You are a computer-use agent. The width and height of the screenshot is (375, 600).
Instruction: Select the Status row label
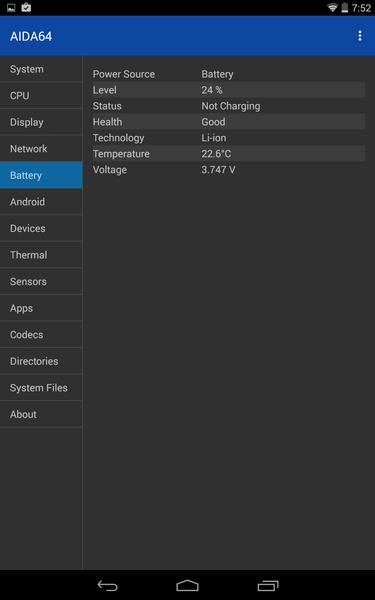click(107, 106)
